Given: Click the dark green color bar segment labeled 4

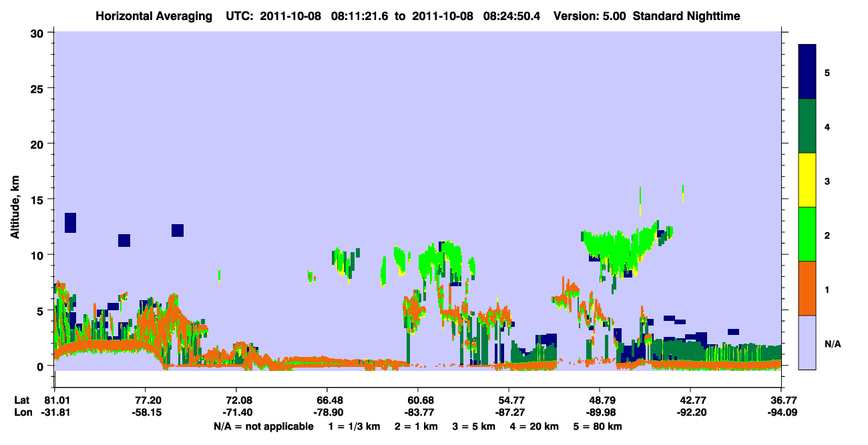Looking at the screenshot, I should tap(807, 126).
